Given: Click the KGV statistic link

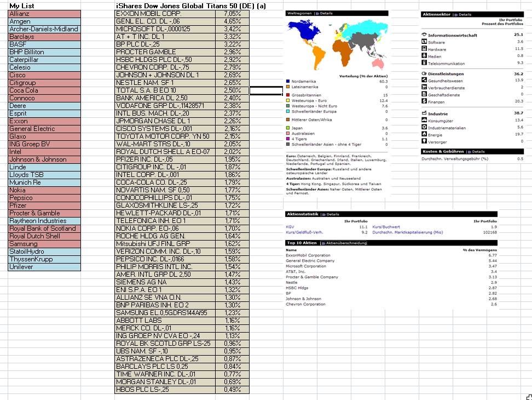Looking at the screenshot, I should click(x=290, y=227).
